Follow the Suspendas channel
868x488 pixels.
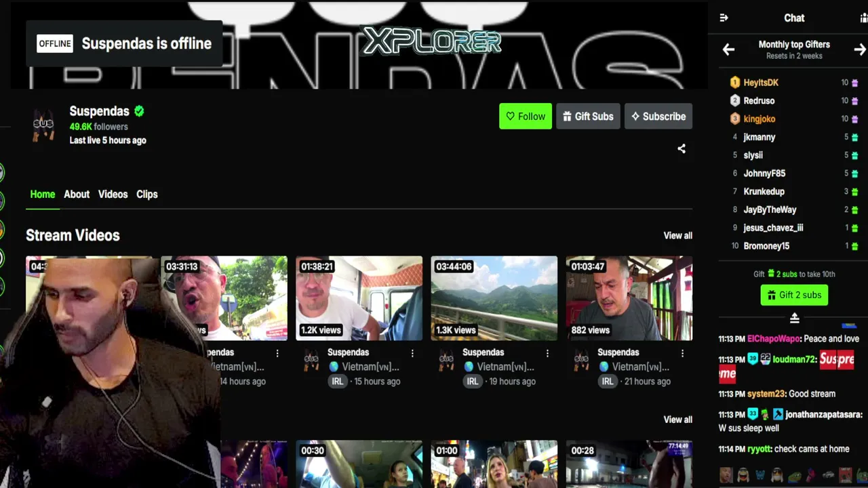pyautogui.click(x=526, y=117)
